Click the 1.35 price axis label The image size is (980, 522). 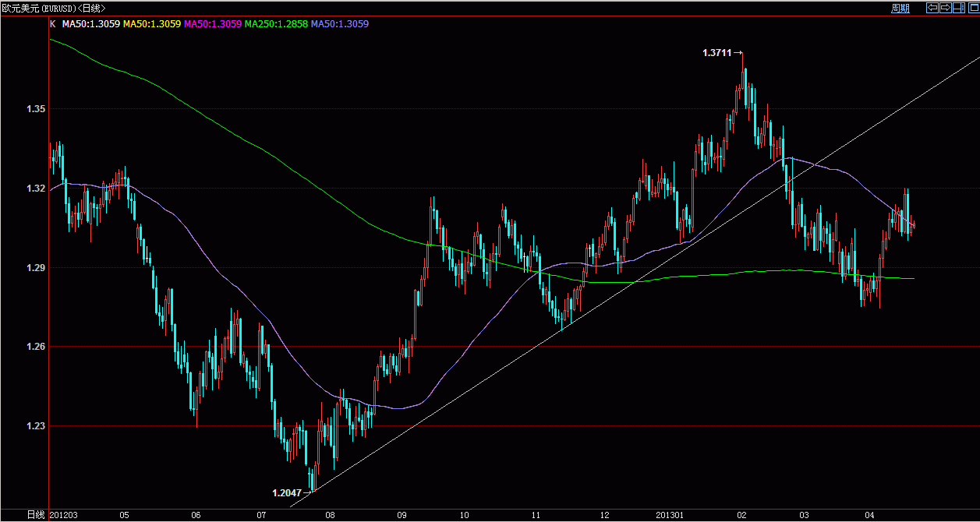[x=36, y=109]
